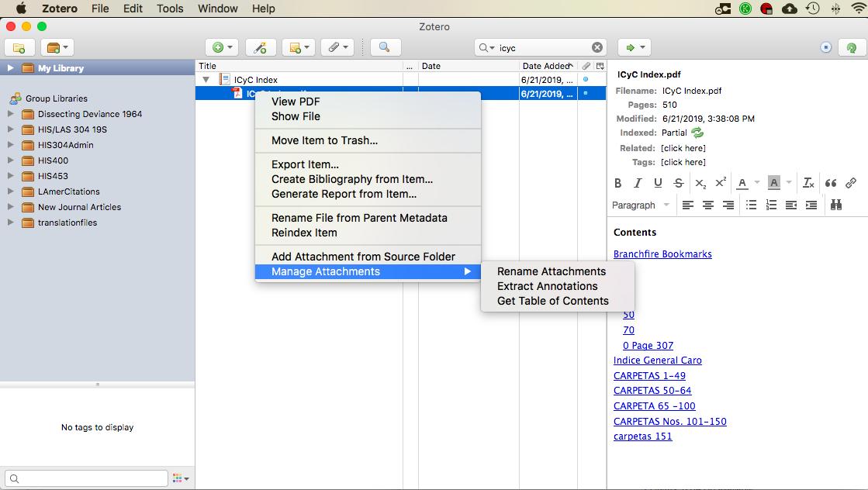
Task: Click the tag filter search field
Action: [x=86, y=478]
